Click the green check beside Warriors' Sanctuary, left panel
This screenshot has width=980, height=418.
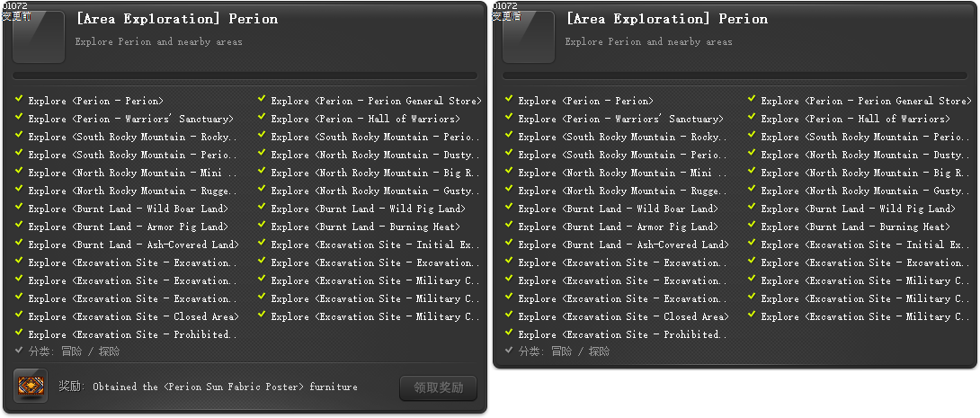[20, 118]
